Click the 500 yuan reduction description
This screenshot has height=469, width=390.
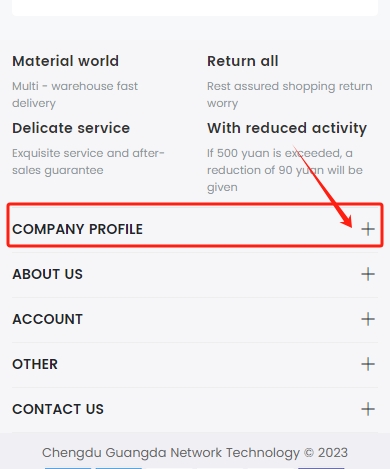tap(285, 170)
